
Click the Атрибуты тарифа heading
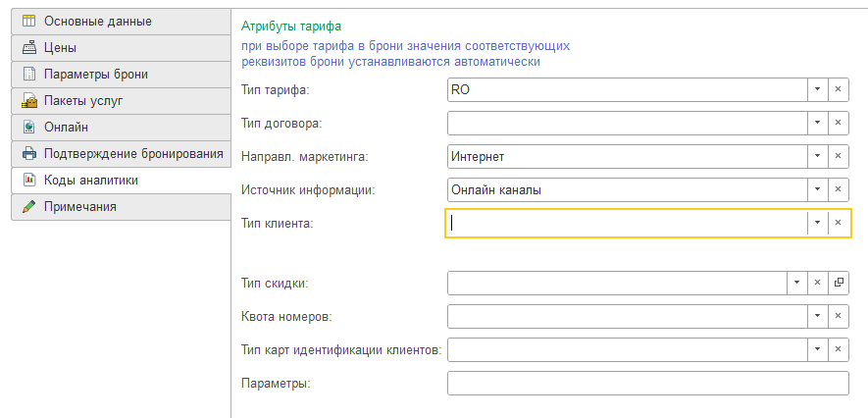pyautogui.click(x=291, y=26)
